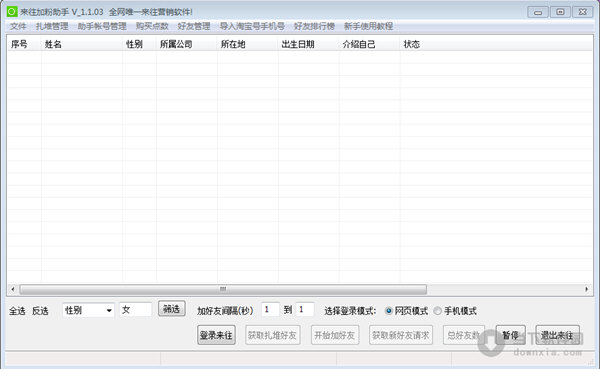600x369 pixels.
Task: Click the 登录来往 button
Action: point(216,335)
